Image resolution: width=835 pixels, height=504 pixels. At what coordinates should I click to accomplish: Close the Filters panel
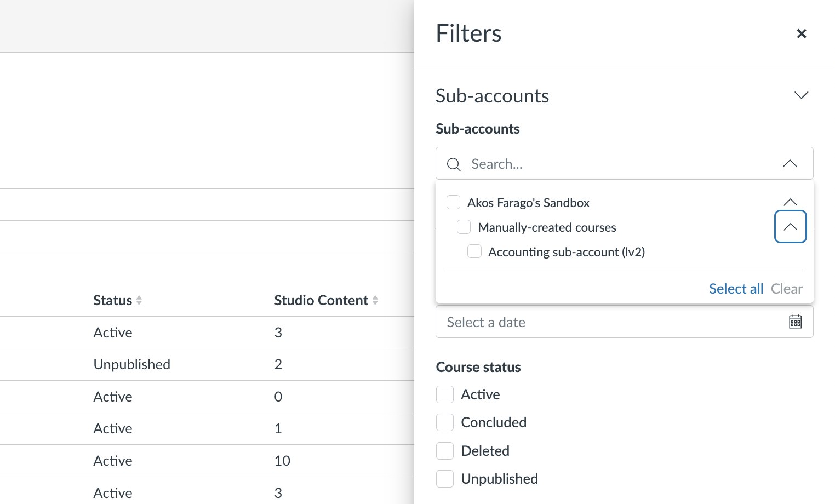click(x=802, y=33)
